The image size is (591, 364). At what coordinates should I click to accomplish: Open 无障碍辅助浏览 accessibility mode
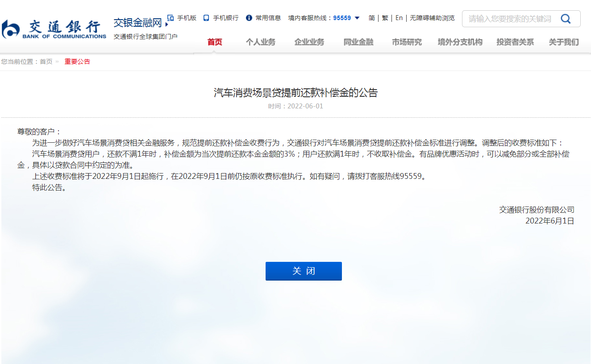pyautogui.click(x=432, y=18)
